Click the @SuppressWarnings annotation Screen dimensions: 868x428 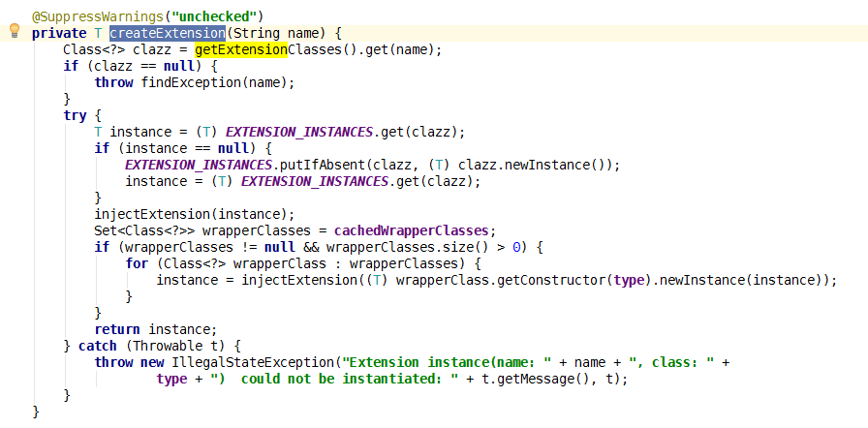tap(99, 16)
